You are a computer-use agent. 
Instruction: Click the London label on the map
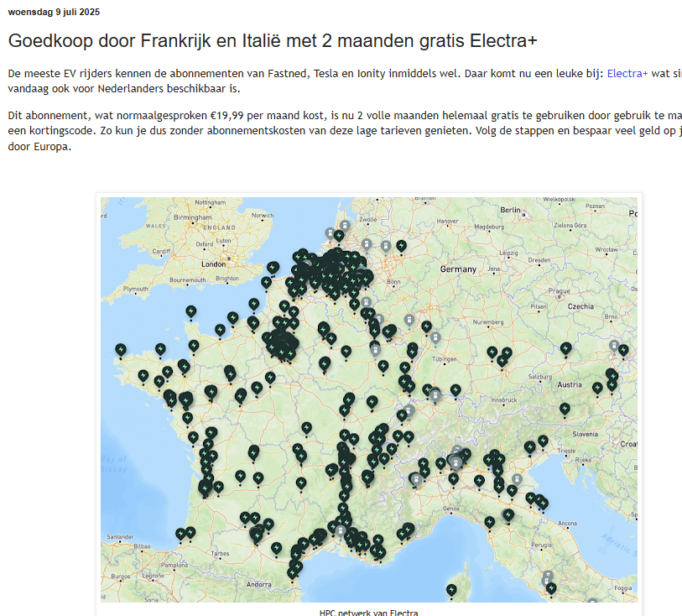coord(213,264)
